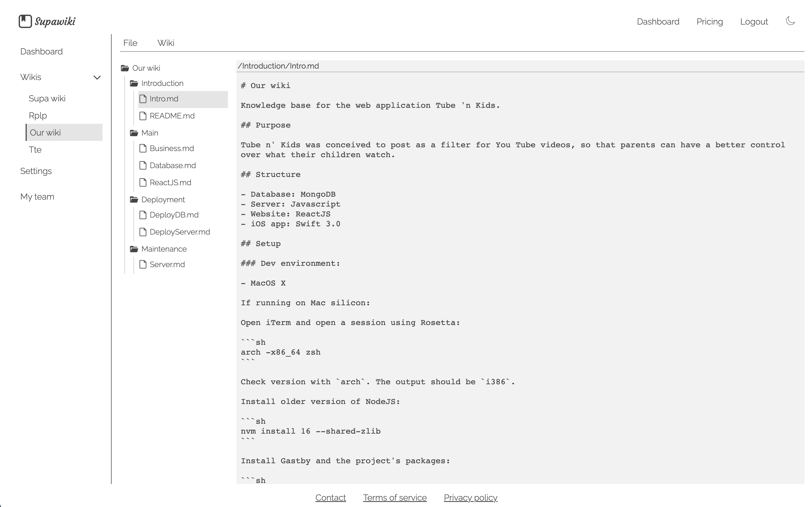Open the DeployDB.md file name
Screen dimensions: 812x507
pos(174,215)
